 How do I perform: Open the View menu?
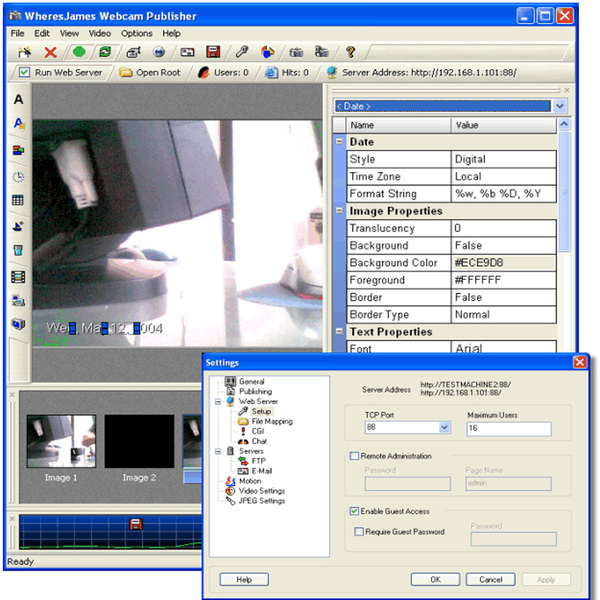(x=69, y=33)
